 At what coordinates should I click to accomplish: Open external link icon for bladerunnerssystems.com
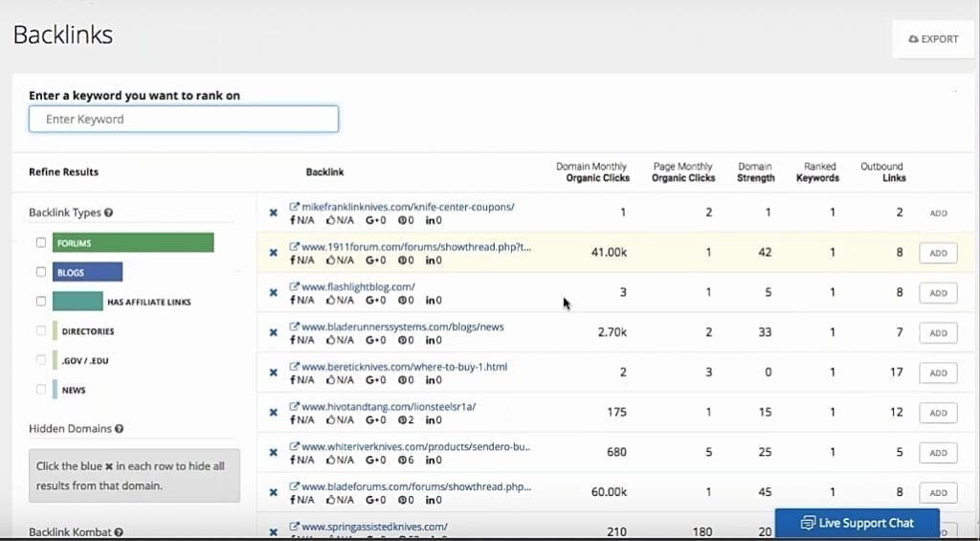point(295,327)
